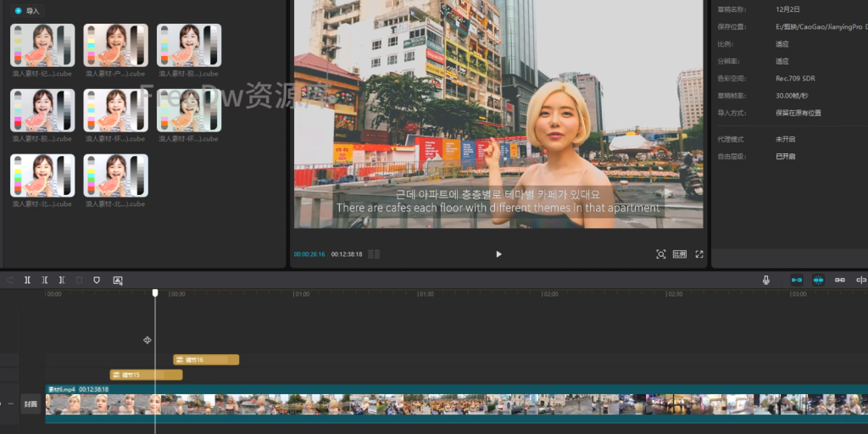The width and height of the screenshot is (868, 434).
Task: Select the 素材6.mp4 video clip
Action: click(457, 404)
